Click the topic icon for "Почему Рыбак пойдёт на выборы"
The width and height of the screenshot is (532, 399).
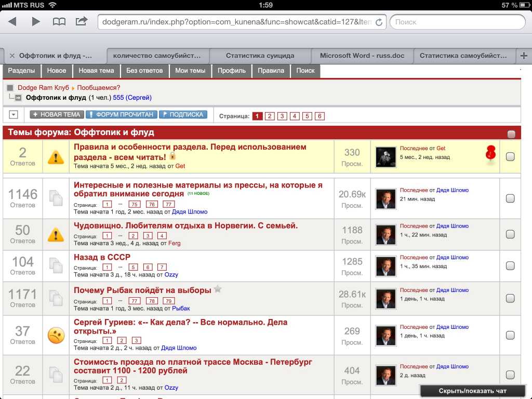(56, 298)
